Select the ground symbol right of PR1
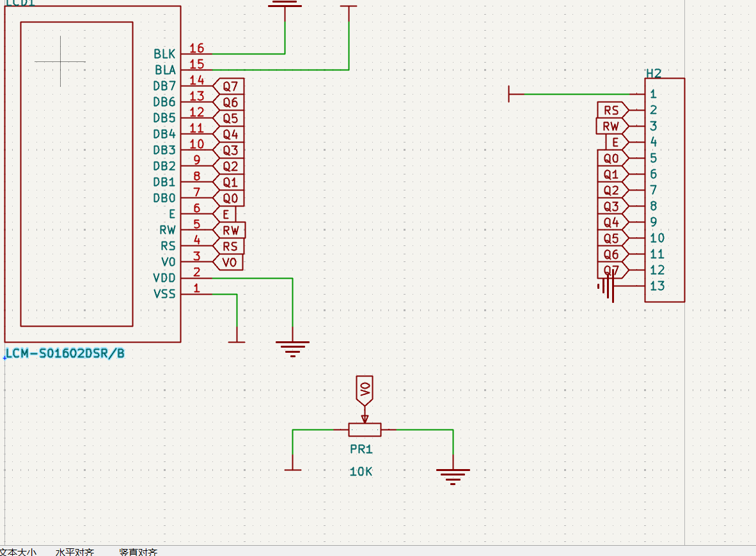The height and width of the screenshot is (556, 756). [453, 475]
